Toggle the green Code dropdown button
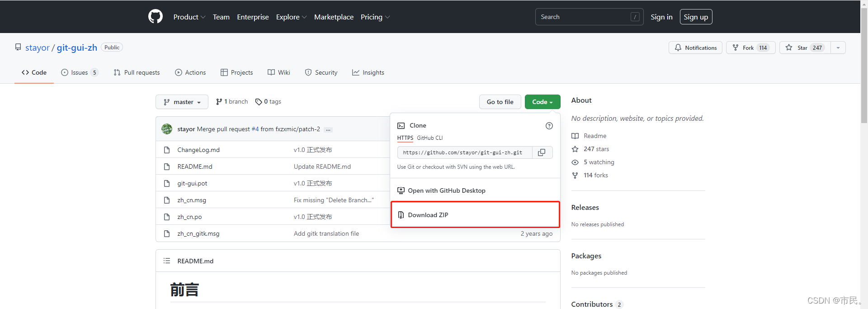 point(542,102)
